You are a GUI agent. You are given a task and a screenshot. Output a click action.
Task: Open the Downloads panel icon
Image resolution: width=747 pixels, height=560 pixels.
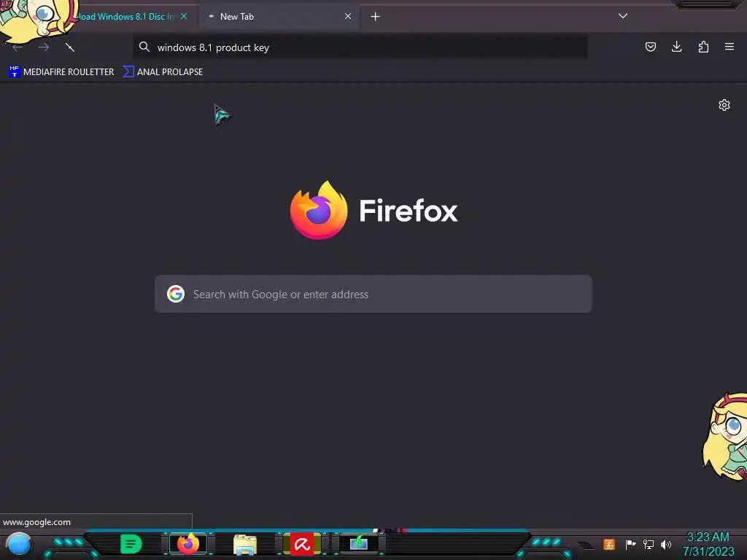coord(676,47)
